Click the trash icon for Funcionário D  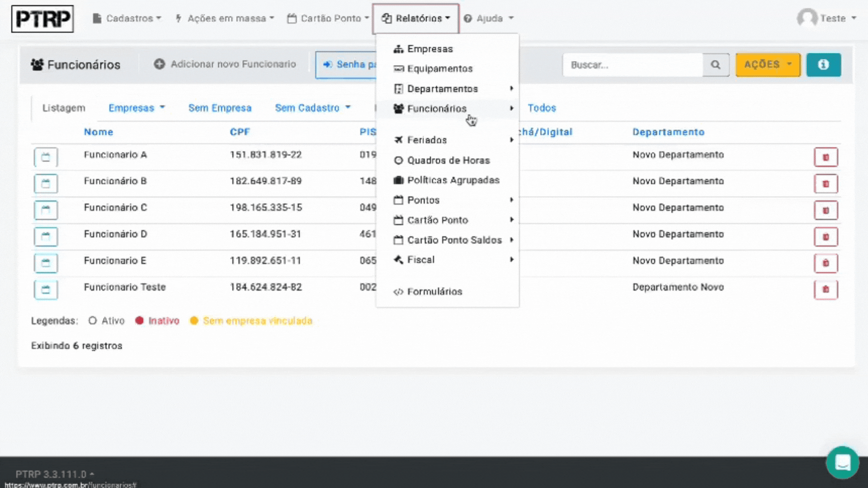click(x=826, y=237)
